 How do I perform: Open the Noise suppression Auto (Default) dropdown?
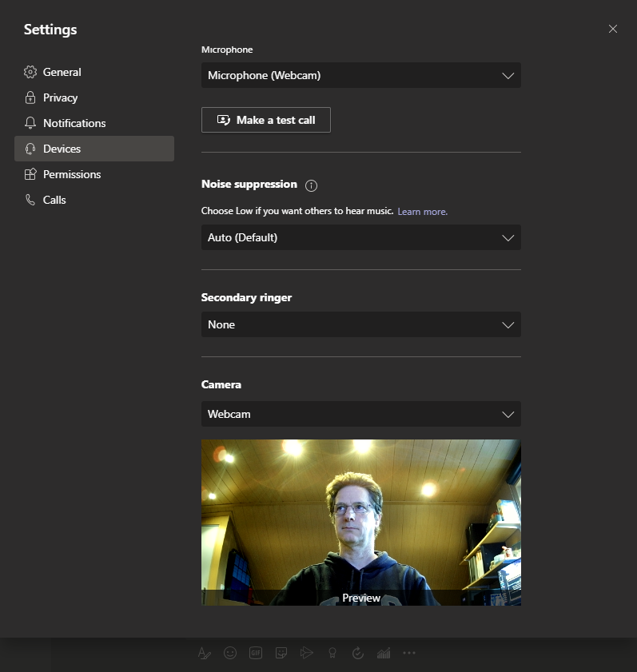(x=360, y=237)
